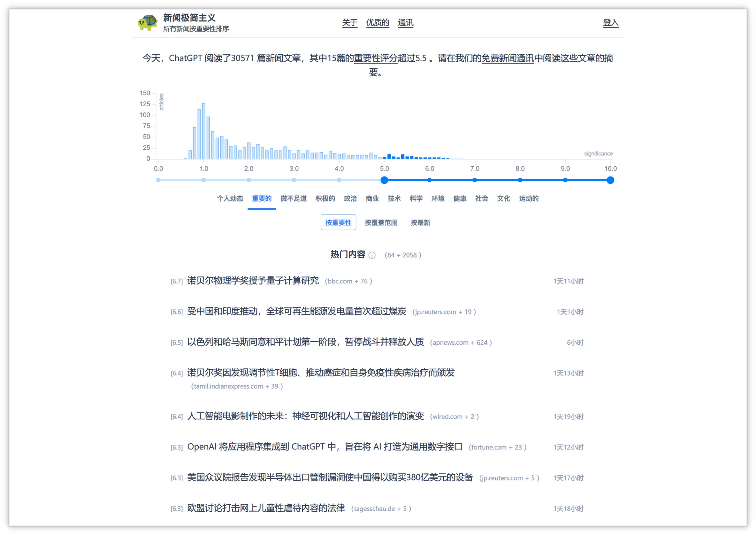This screenshot has width=756, height=535.
Task: Click the info icon beside 热门内容
Action: pos(372,255)
